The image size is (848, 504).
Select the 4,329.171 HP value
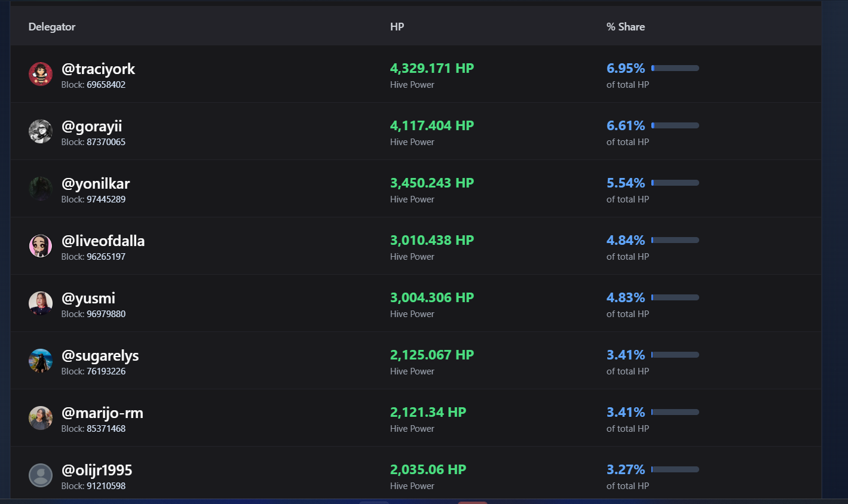pos(432,68)
